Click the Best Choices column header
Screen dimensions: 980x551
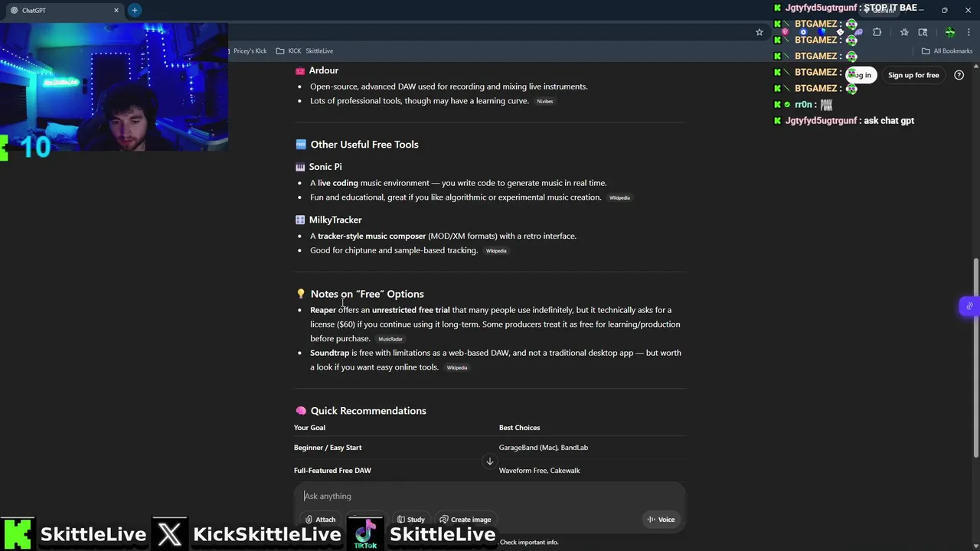click(x=519, y=428)
